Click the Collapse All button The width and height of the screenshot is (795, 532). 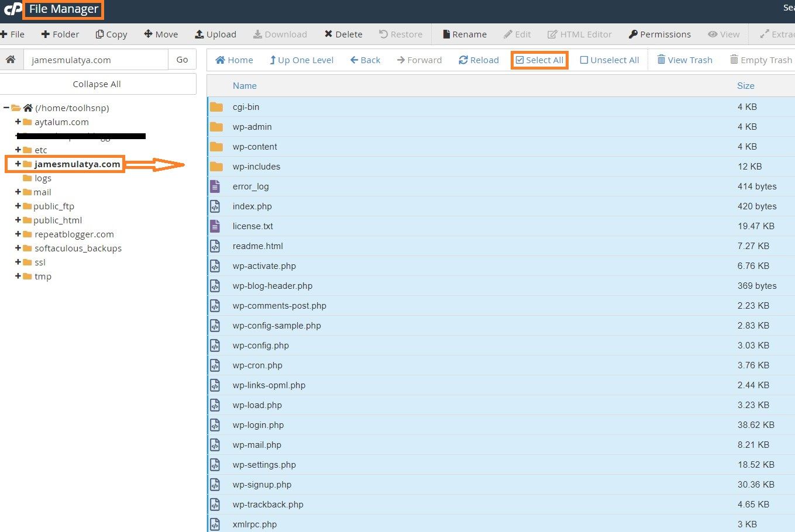[x=97, y=84]
